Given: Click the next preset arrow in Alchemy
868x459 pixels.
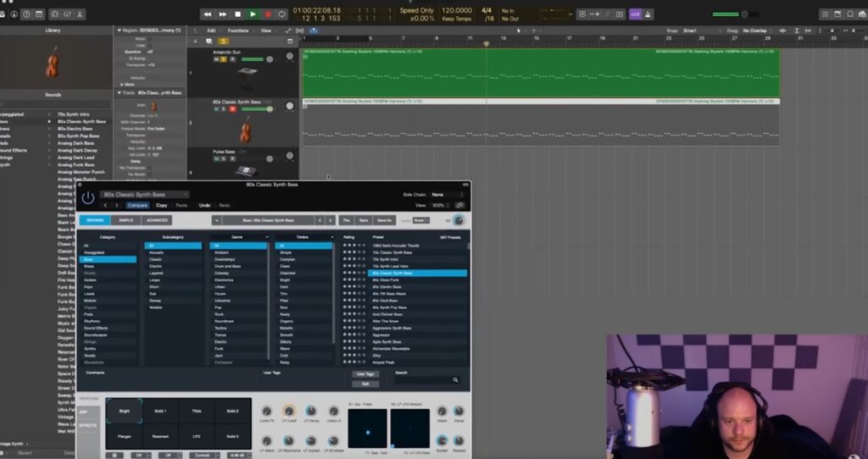Looking at the screenshot, I should click(x=331, y=220).
